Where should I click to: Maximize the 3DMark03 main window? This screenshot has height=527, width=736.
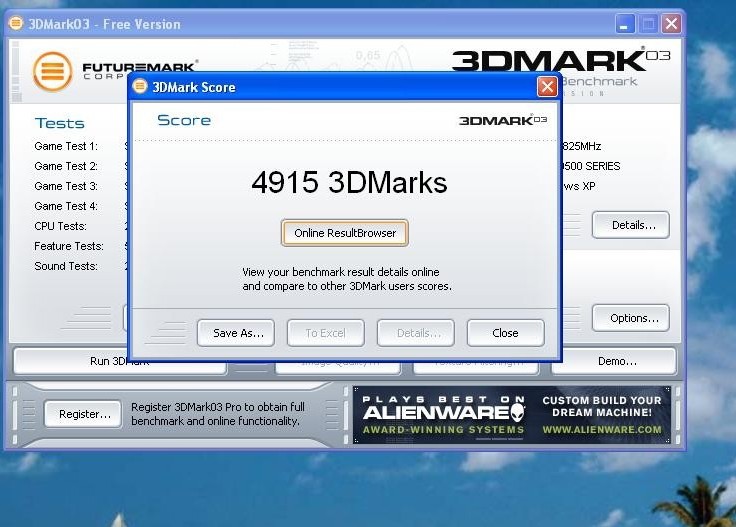pos(648,23)
